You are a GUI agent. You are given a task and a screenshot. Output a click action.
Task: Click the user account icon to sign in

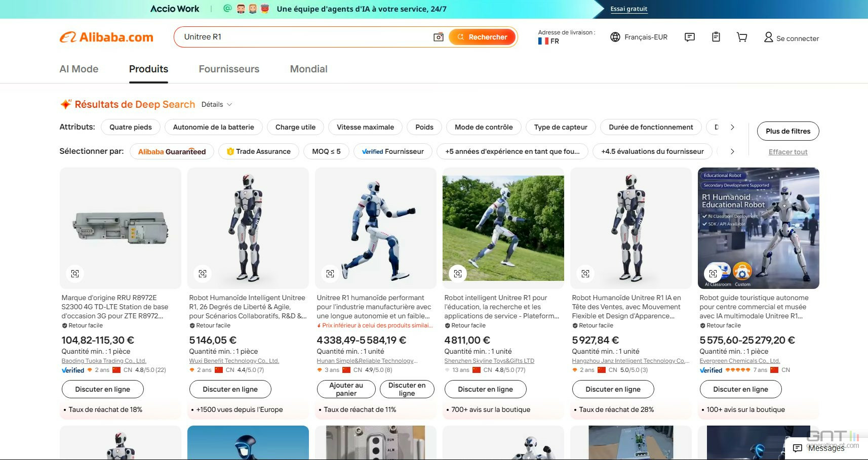click(768, 37)
